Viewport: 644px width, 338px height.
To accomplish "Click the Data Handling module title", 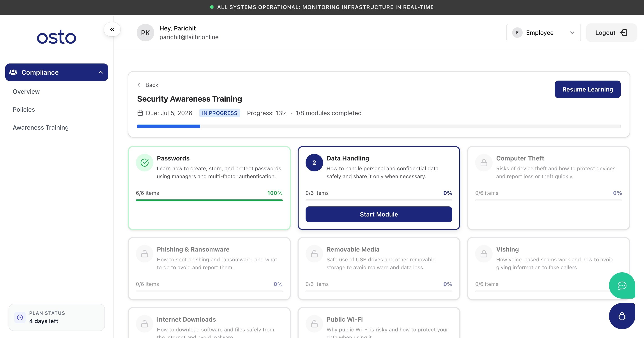I will 348,158.
